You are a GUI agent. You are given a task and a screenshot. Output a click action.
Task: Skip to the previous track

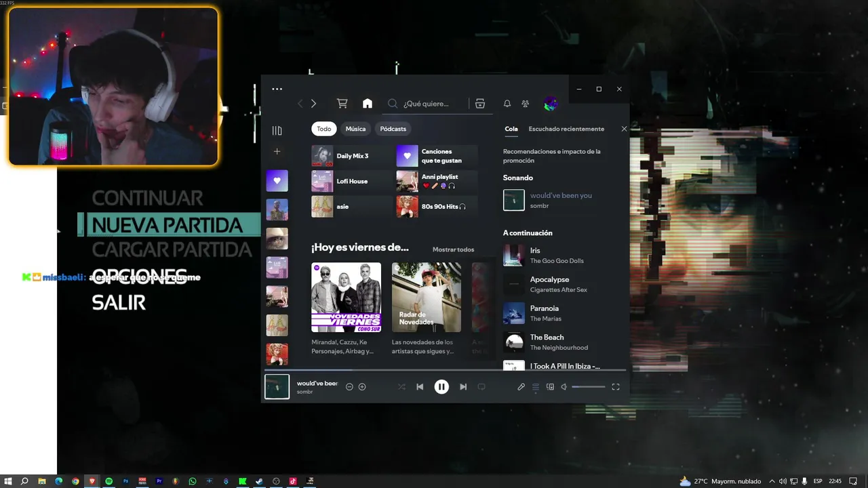pyautogui.click(x=420, y=387)
